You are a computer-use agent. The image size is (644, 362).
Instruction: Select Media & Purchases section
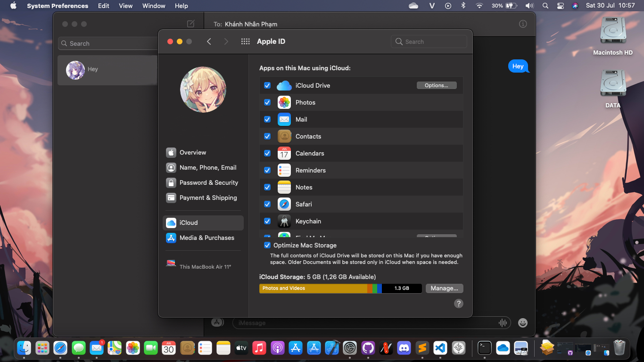pyautogui.click(x=203, y=238)
